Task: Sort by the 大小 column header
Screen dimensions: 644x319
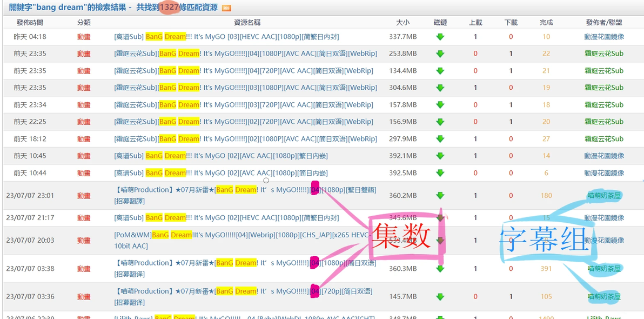Action: [403, 23]
